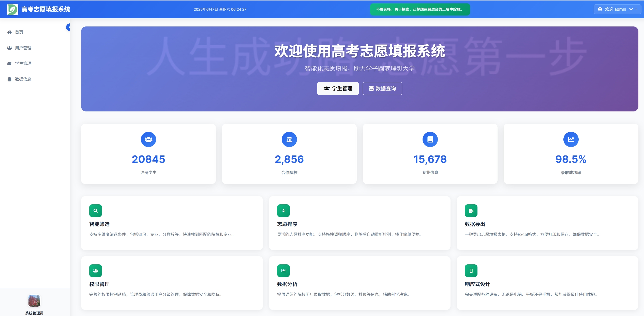The image size is (644, 316).
Task: Click the 录取成功率 chart line icon
Action: coord(571,139)
